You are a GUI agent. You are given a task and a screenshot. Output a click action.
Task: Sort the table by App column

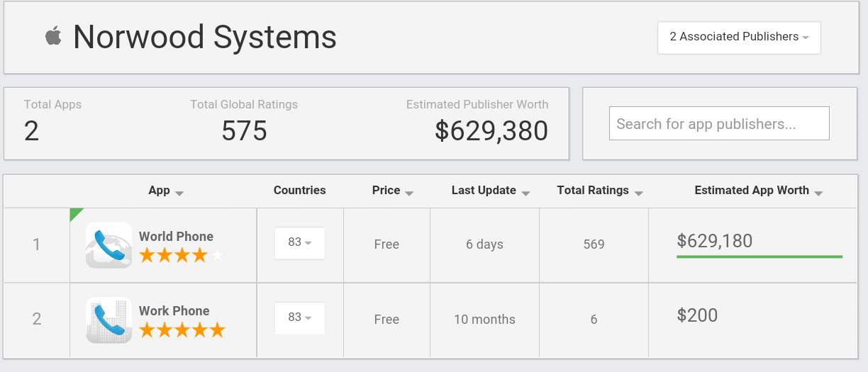coord(165,191)
